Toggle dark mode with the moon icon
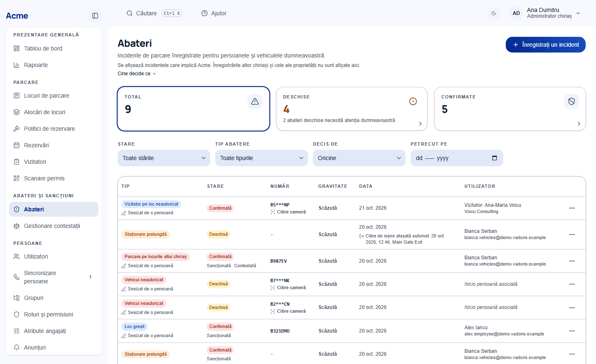 494,13
